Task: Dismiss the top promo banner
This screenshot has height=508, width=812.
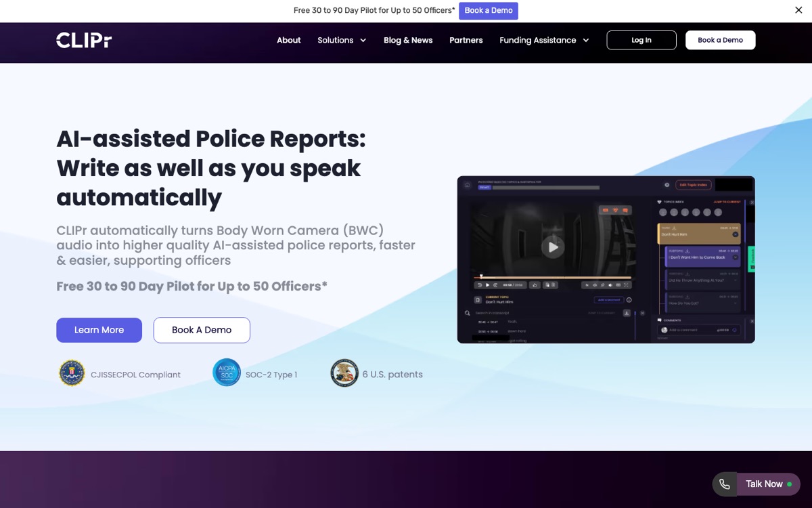Action: tap(798, 10)
